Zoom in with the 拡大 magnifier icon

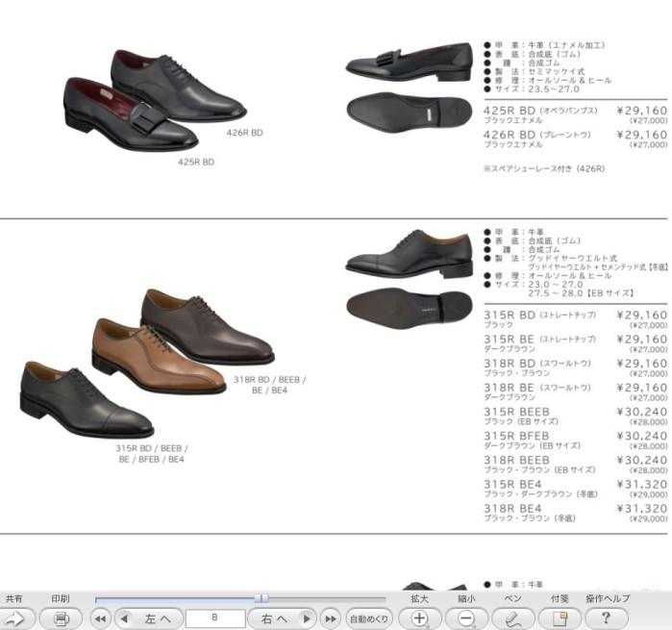[x=419, y=618]
